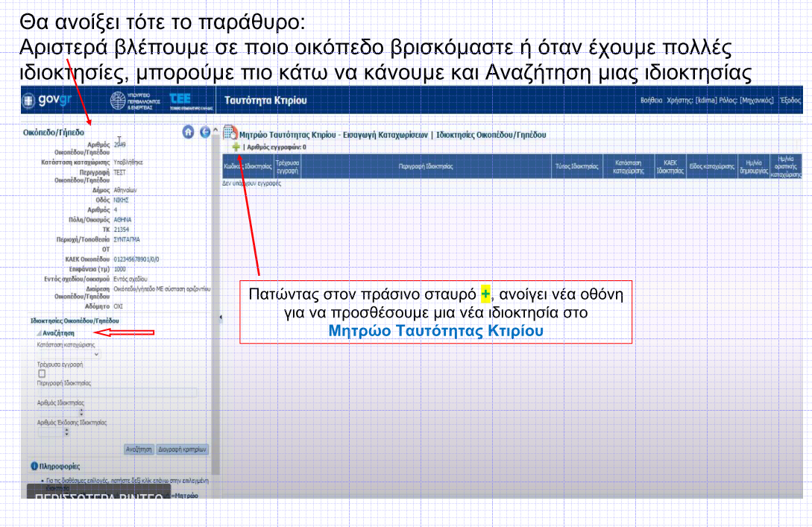
Task: Click the blue Πληροφορίες info icon
Action: [34, 466]
